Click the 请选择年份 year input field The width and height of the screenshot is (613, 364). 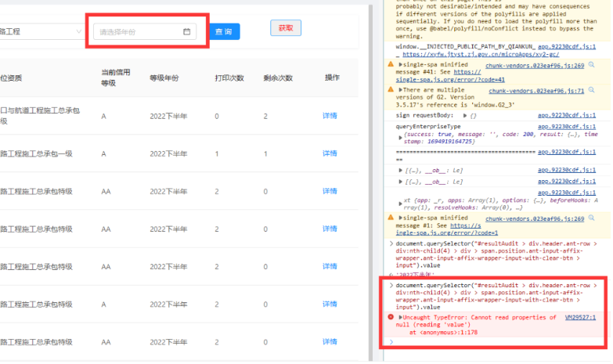145,31
